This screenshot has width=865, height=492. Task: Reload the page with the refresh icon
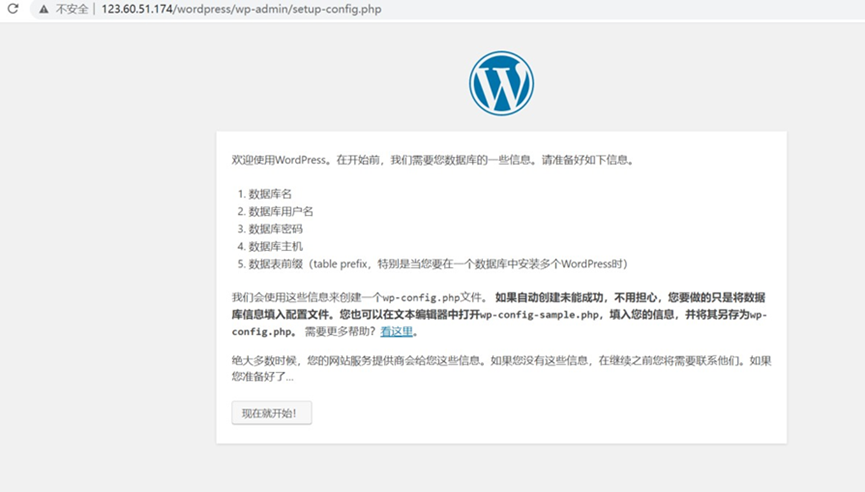click(13, 9)
